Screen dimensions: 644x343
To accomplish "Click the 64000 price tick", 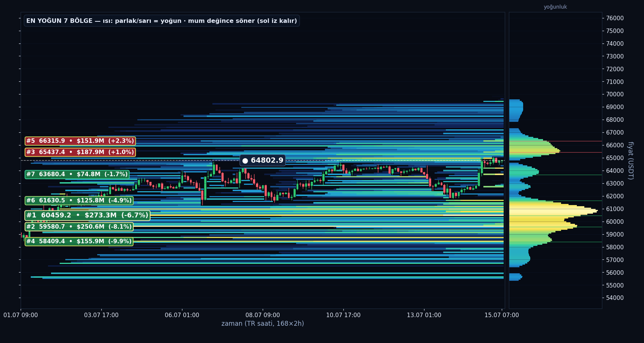I will click(615, 171).
